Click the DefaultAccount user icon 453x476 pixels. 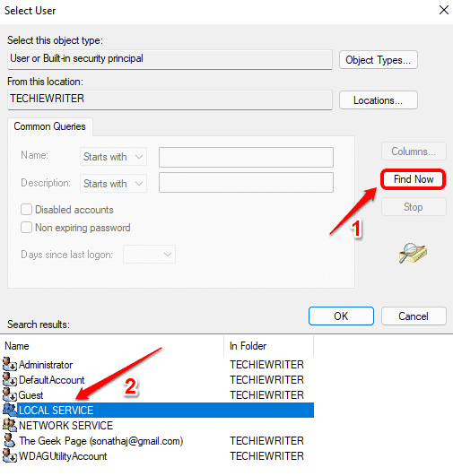coord(10,379)
